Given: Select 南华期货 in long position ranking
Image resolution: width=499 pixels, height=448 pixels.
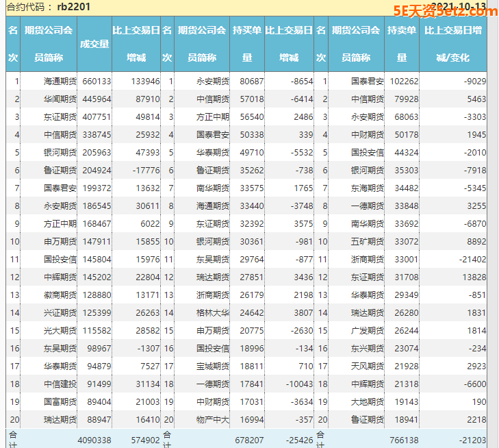Looking at the screenshot, I should coord(213,188).
